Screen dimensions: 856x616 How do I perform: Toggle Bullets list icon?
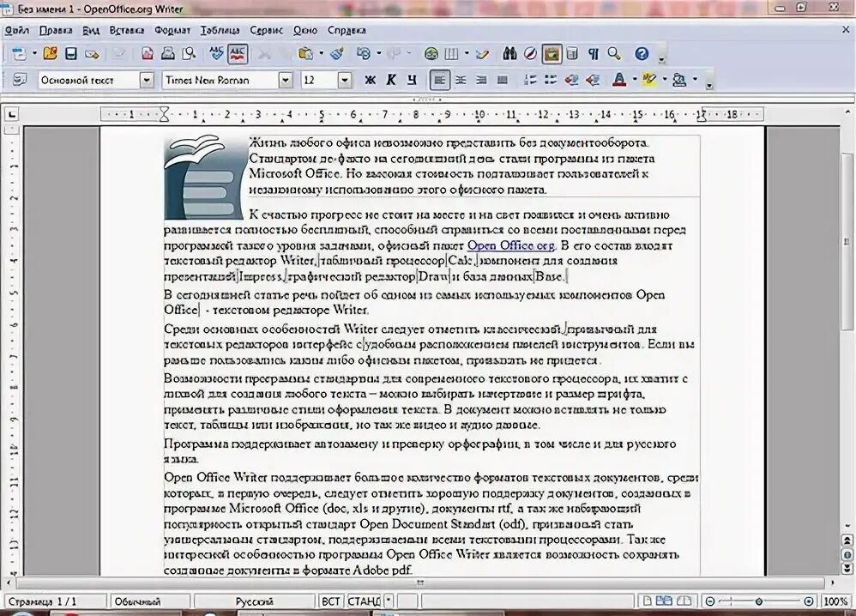(x=551, y=81)
